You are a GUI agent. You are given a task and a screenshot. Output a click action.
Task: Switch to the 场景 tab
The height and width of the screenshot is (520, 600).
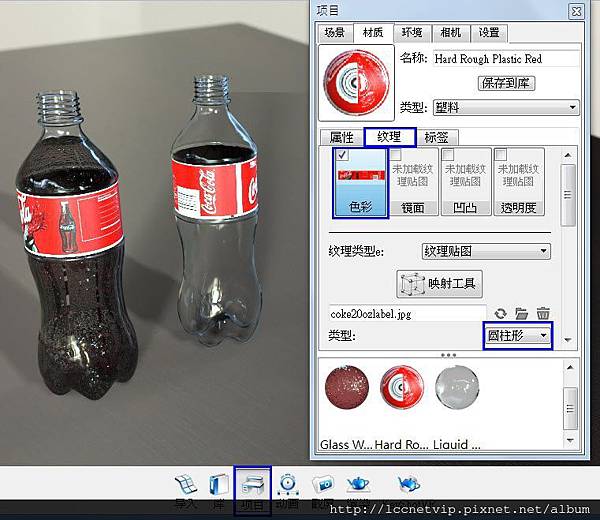(x=335, y=33)
